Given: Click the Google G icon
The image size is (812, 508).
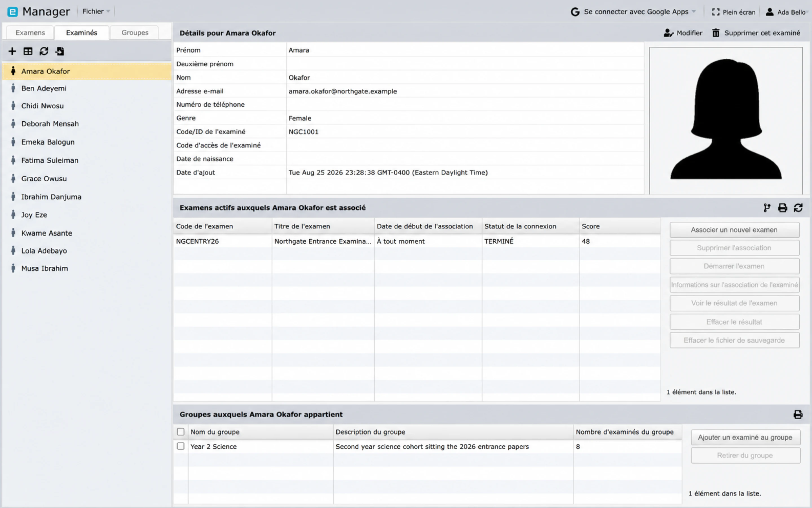Looking at the screenshot, I should coord(575,12).
